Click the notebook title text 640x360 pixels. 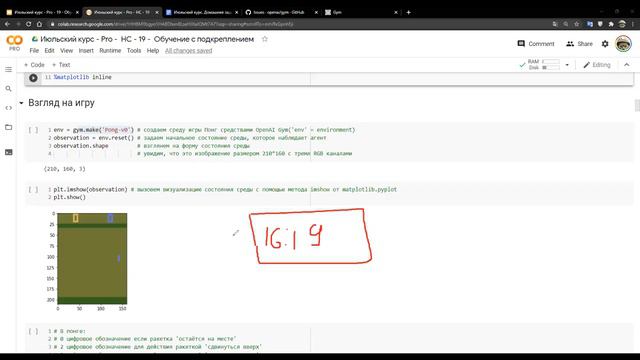pos(147,39)
